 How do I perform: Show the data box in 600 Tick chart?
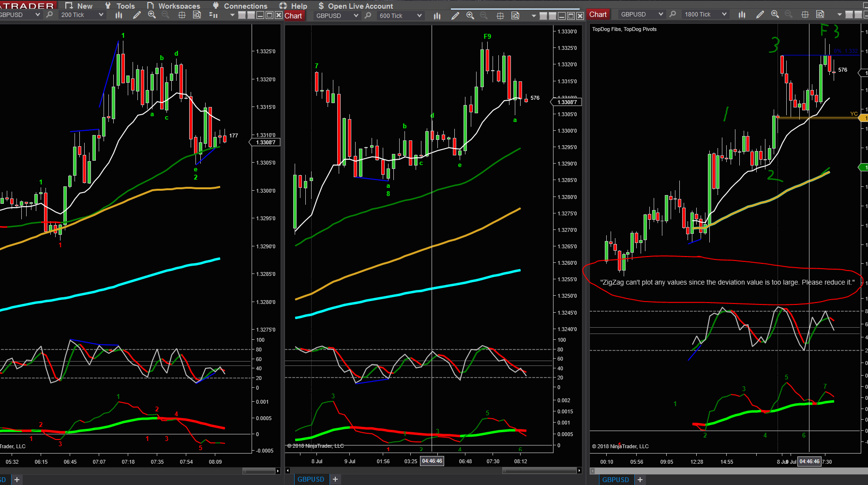tap(515, 16)
